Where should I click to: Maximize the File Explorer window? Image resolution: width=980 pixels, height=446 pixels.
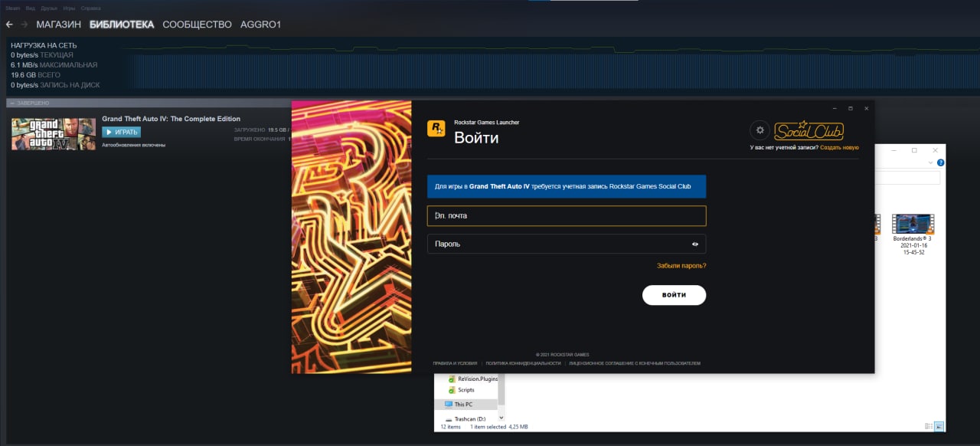[914, 150]
